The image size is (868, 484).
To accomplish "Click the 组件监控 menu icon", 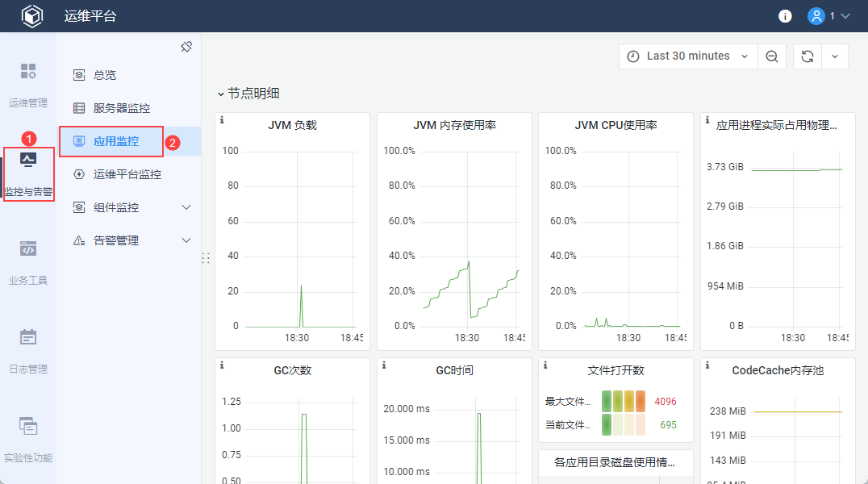I will coord(79,207).
